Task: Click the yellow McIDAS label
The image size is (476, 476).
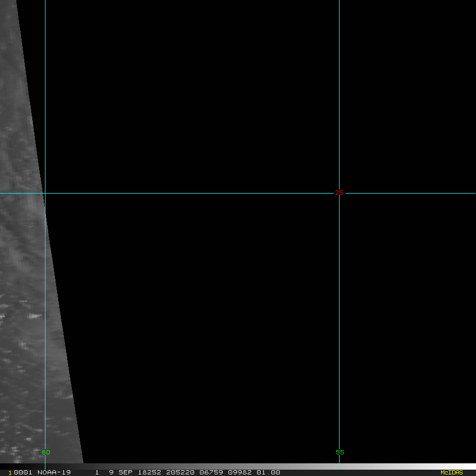Action: click(451, 472)
